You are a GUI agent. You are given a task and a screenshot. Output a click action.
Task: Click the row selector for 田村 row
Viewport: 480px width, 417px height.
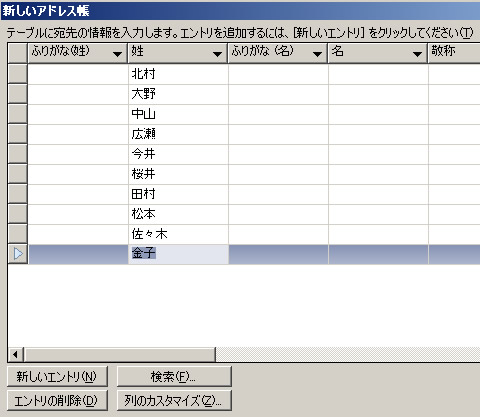click(x=18, y=194)
